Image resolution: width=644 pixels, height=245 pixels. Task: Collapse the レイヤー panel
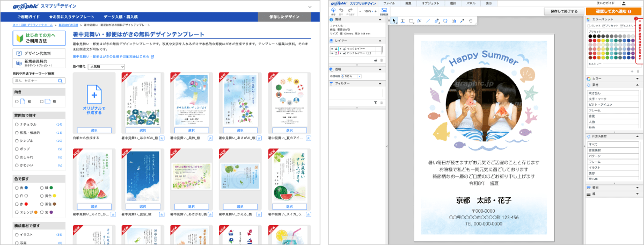pos(380,41)
